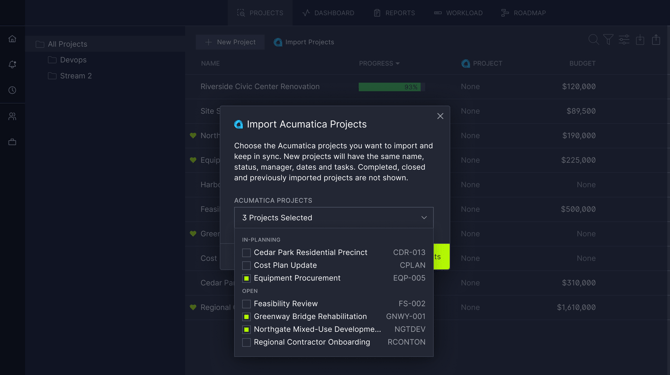Click the share/export icon
This screenshot has width=670, height=375.
tap(656, 40)
